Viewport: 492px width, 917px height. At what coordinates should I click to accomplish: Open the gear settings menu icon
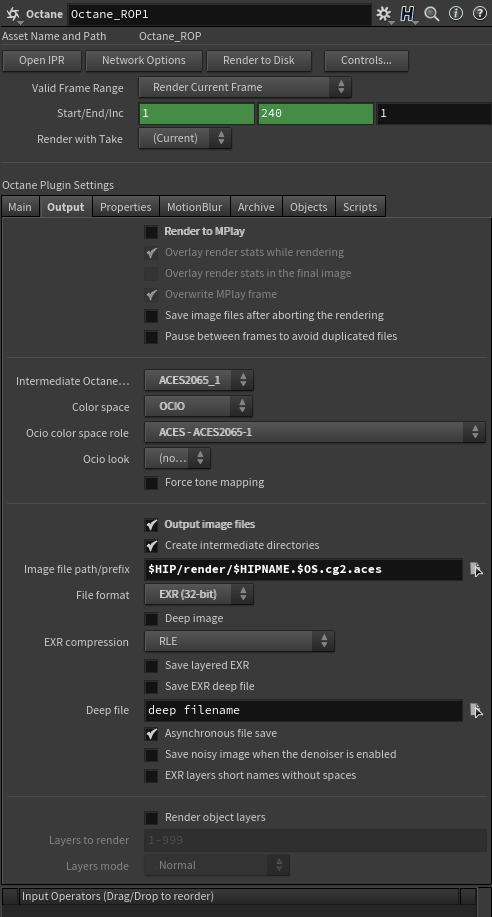pos(384,14)
